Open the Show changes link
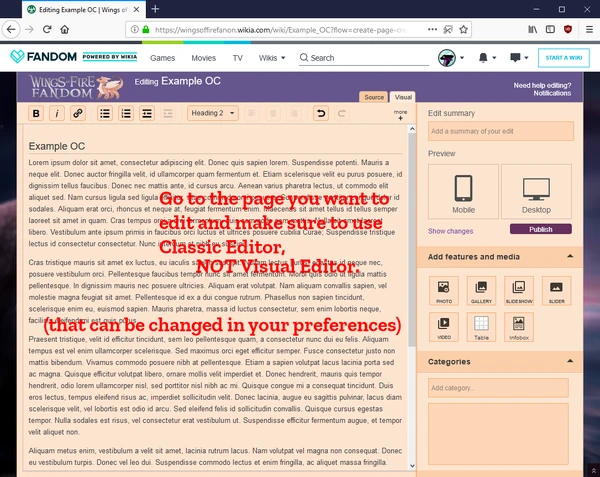 pyautogui.click(x=450, y=231)
